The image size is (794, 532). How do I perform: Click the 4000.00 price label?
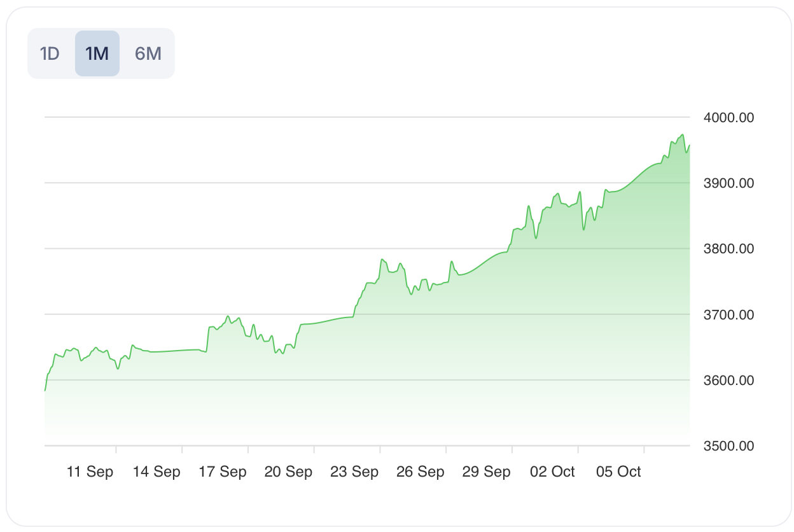[728, 118]
